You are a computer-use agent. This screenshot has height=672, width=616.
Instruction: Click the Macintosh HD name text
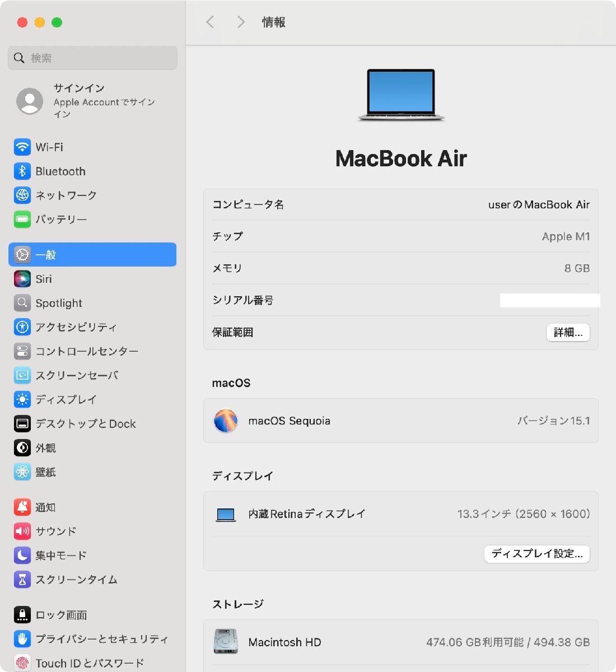(285, 642)
